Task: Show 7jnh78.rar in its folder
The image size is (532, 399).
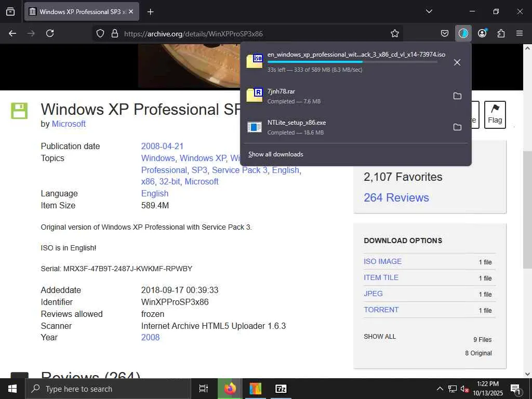Action: [x=457, y=96]
